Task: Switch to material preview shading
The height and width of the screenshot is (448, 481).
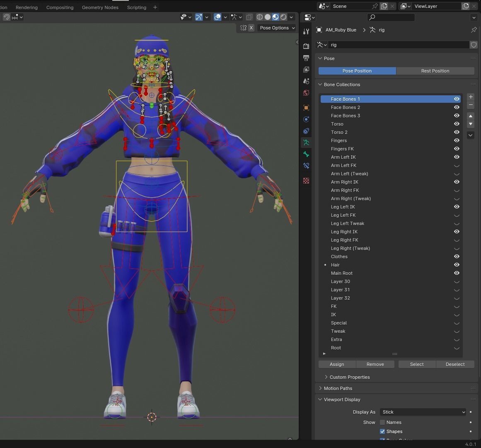Action: (x=276, y=17)
